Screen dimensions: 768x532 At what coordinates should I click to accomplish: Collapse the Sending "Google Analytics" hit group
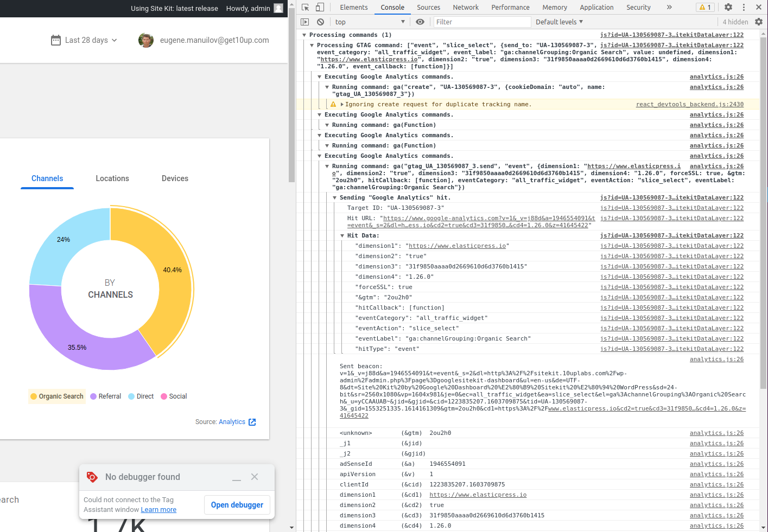coord(335,198)
